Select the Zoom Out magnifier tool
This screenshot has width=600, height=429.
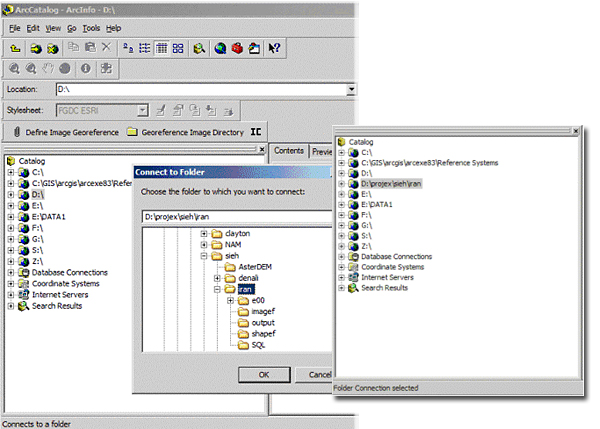pos(31,69)
